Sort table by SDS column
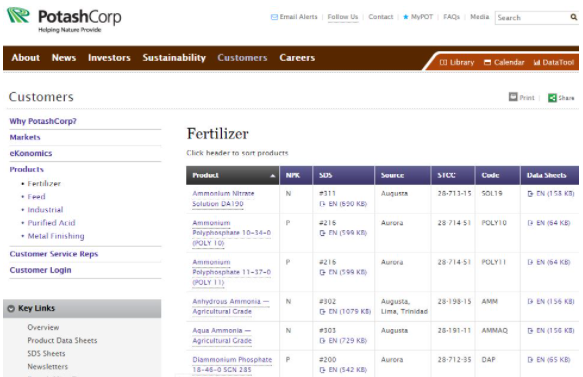This screenshot has width=583, height=377. pos(344,175)
